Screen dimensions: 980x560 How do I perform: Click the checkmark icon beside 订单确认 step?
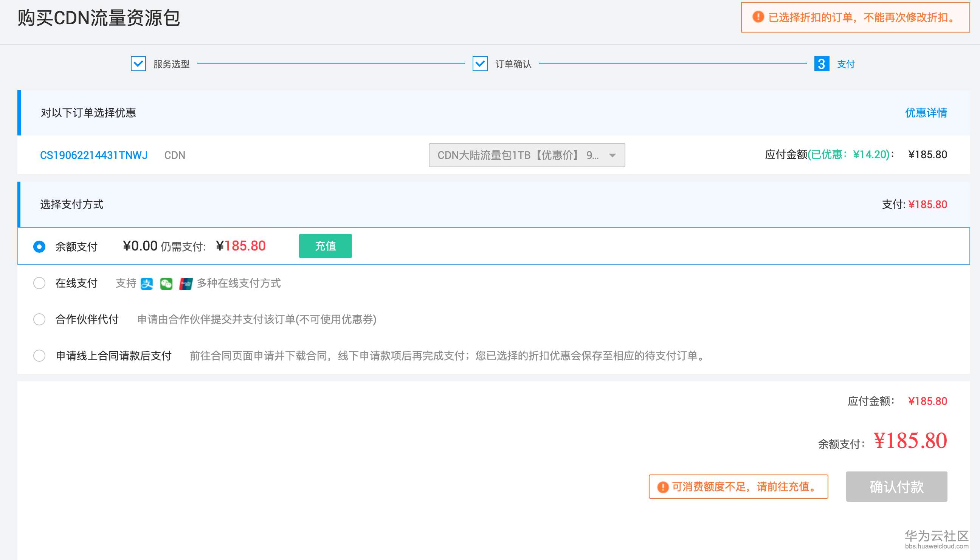pos(480,64)
